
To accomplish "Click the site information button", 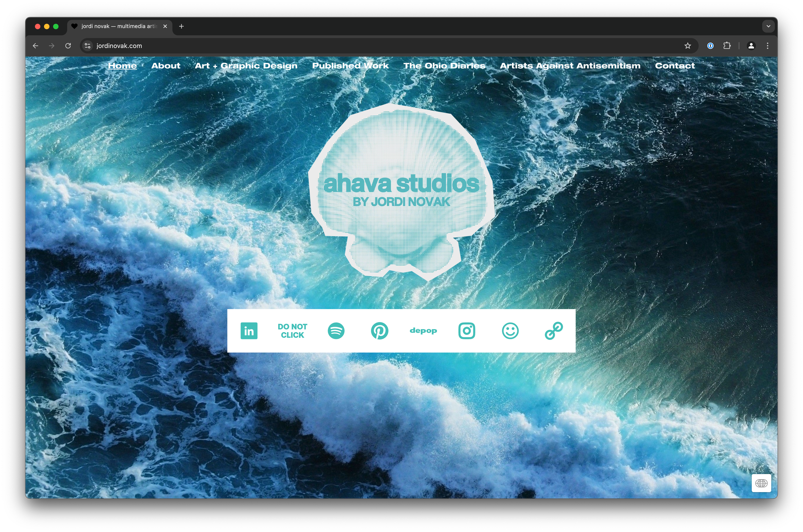I will pyautogui.click(x=88, y=46).
